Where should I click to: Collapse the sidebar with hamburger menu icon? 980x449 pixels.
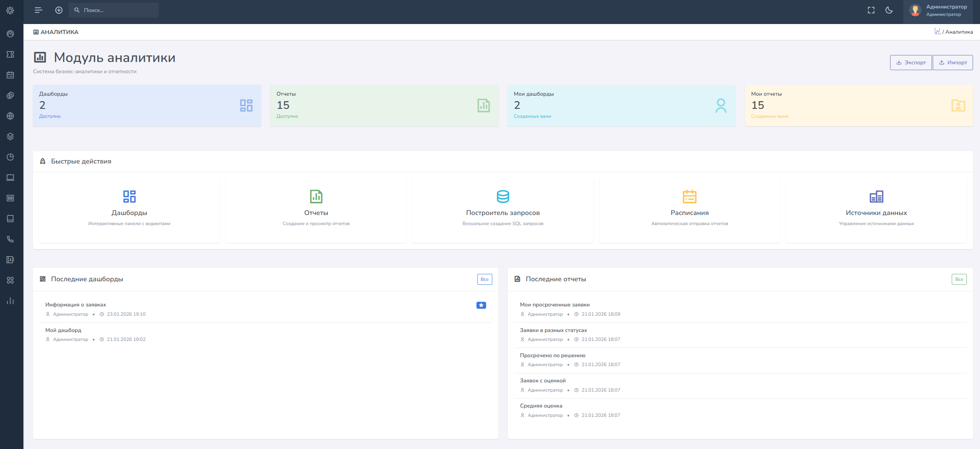(x=38, y=10)
